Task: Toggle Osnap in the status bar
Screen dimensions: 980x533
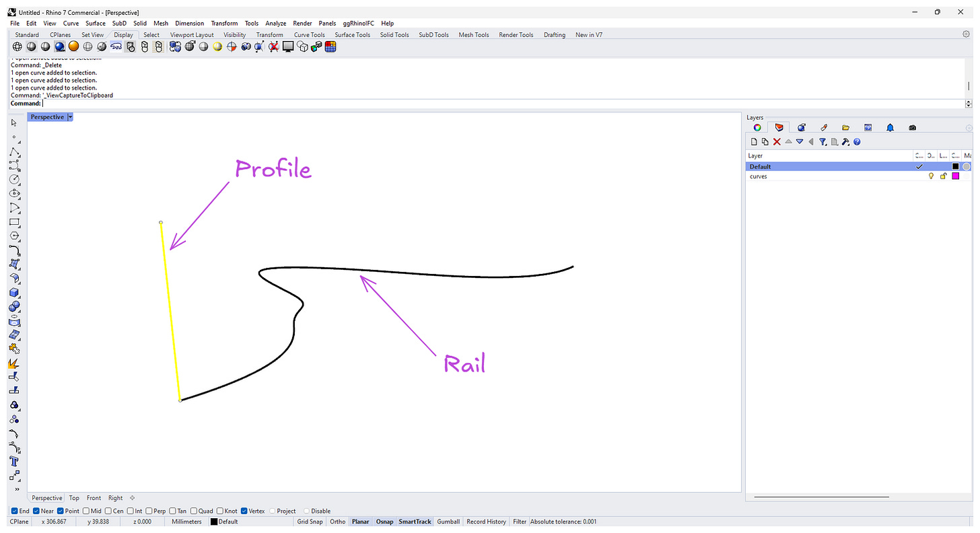Action: (384, 522)
